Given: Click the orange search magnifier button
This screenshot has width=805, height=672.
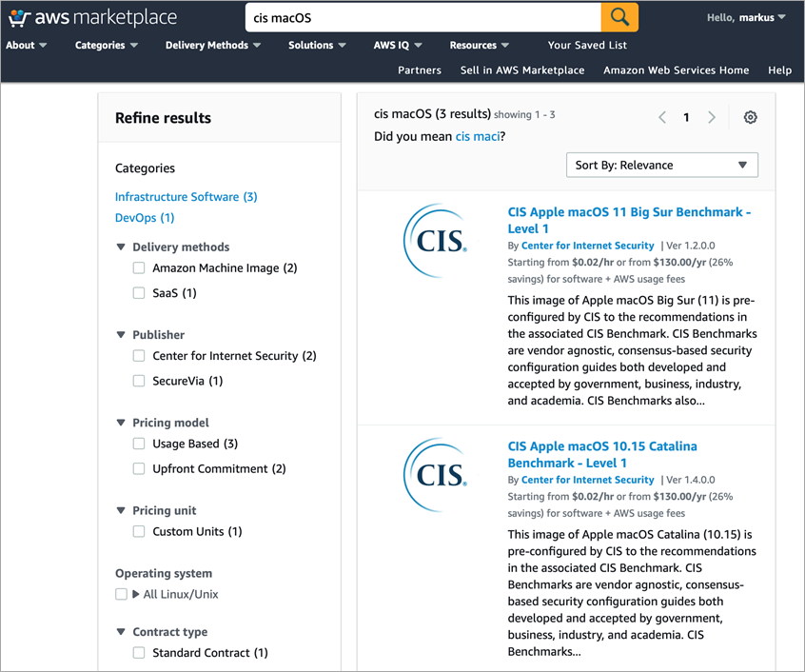Looking at the screenshot, I should [x=619, y=17].
